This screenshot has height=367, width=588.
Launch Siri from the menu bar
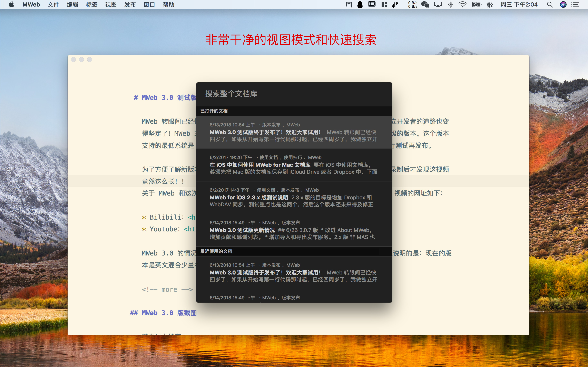click(x=563, y=4)
